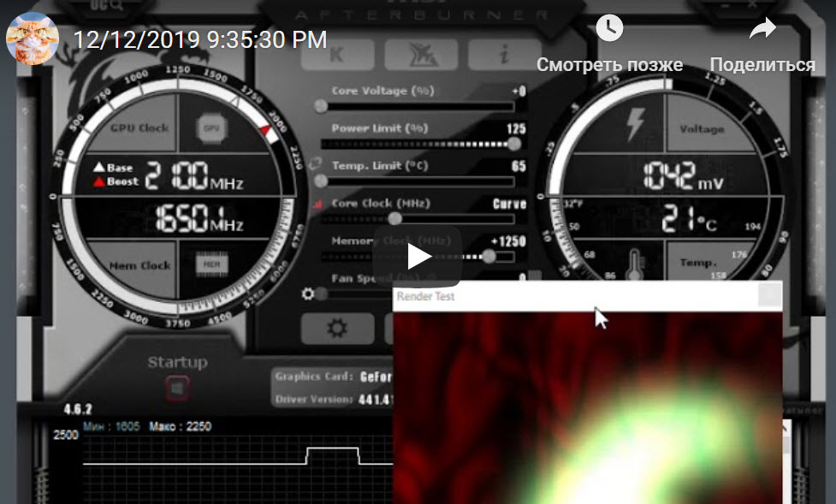This screenshot has width=836, height=504.
Task: Open Afterburner settings gear button
Action: pos(337,328)
